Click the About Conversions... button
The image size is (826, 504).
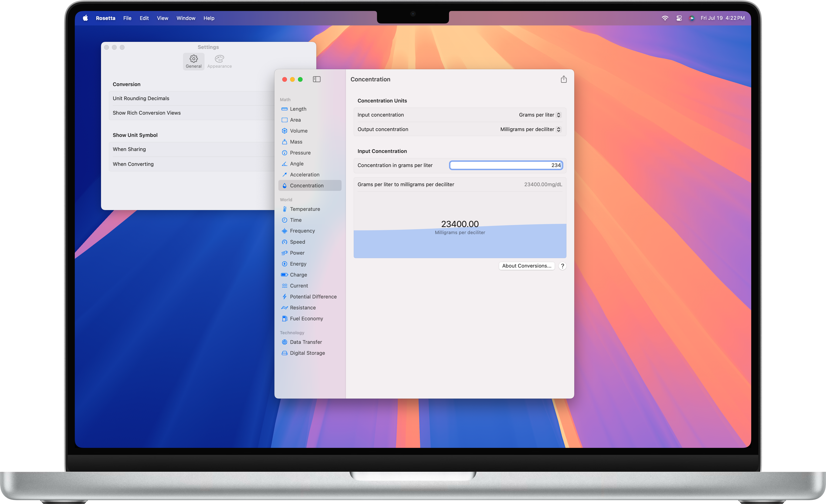[526, 266]
